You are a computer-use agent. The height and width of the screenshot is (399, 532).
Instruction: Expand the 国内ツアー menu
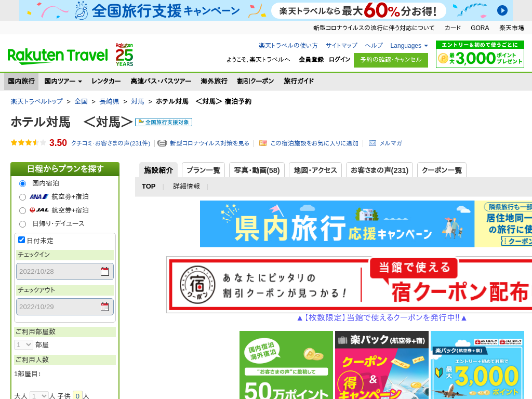coord(63,81)
